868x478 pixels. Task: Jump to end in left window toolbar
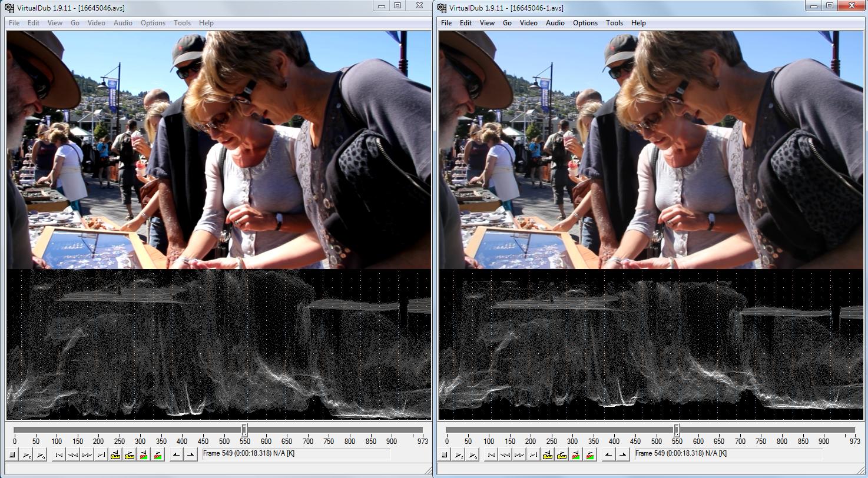pyautogui.click(x=101, y=454)
